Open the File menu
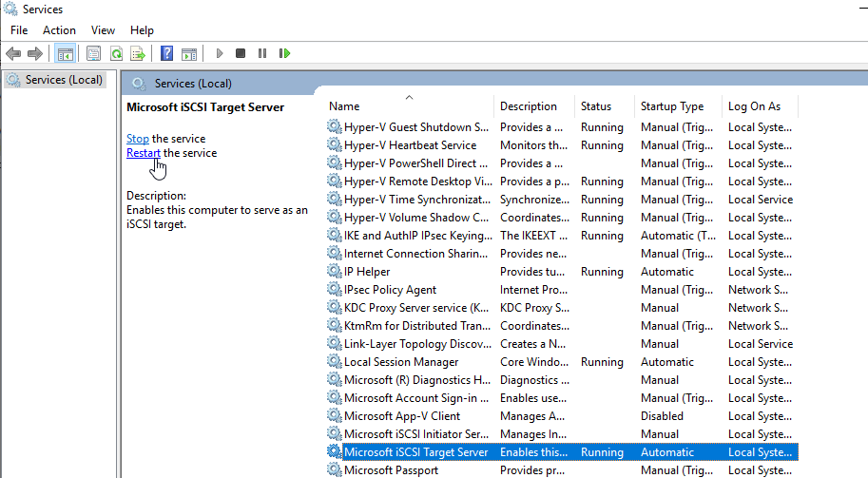Viewport: 868px width, 478px height. click(x=19, y=30)
